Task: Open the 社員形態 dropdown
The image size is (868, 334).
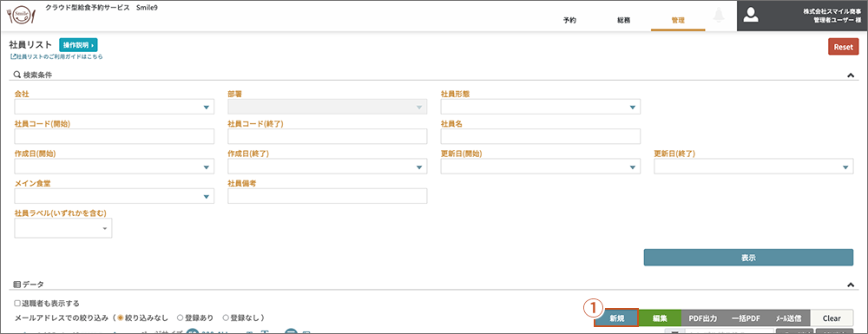Action: coord(540,107)
